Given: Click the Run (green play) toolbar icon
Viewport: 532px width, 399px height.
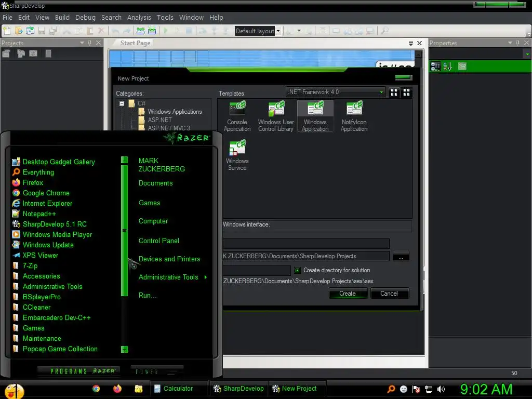Looking at the screenshot, I should click(x=166, y=31).
